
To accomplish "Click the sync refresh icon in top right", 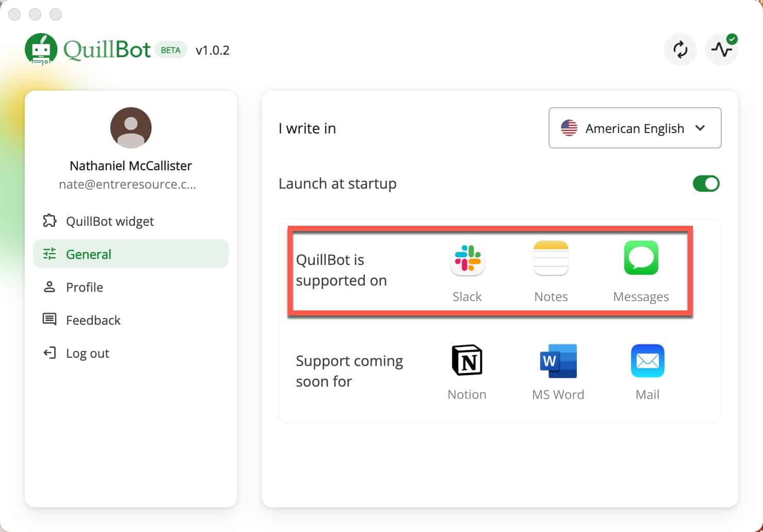I will 681,49.
